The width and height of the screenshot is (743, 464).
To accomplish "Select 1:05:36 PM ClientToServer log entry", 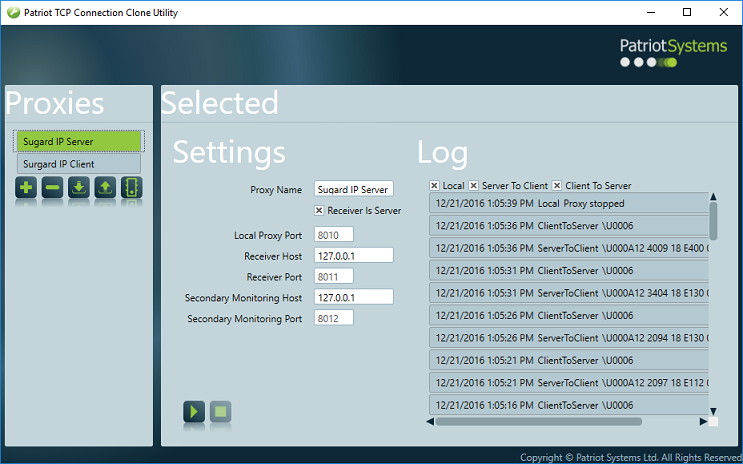I will coord(569,226).
